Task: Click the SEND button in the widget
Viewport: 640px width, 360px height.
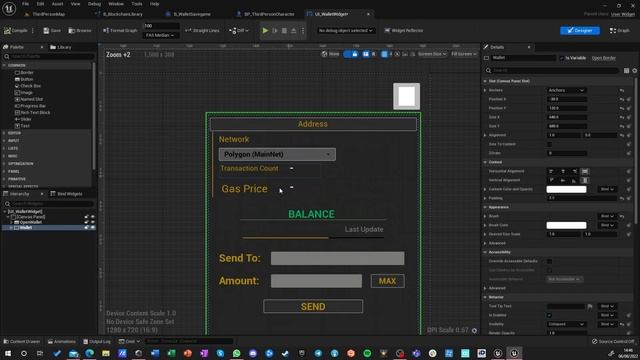Action: pos(313,307)
